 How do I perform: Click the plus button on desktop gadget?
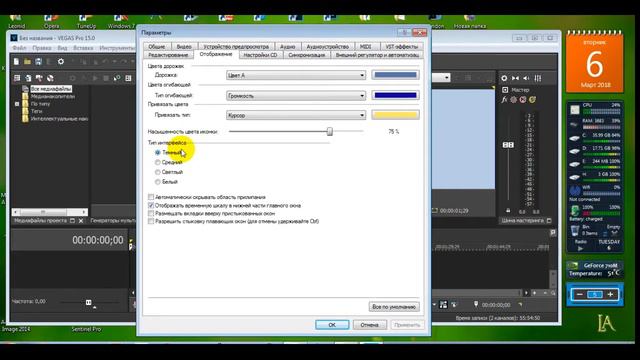pyautogui.click(x=610, y=294)
